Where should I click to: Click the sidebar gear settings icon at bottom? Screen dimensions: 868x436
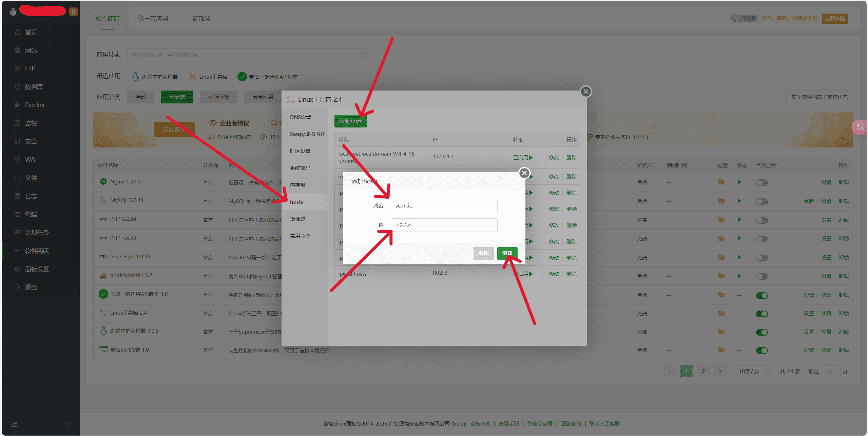67,424
